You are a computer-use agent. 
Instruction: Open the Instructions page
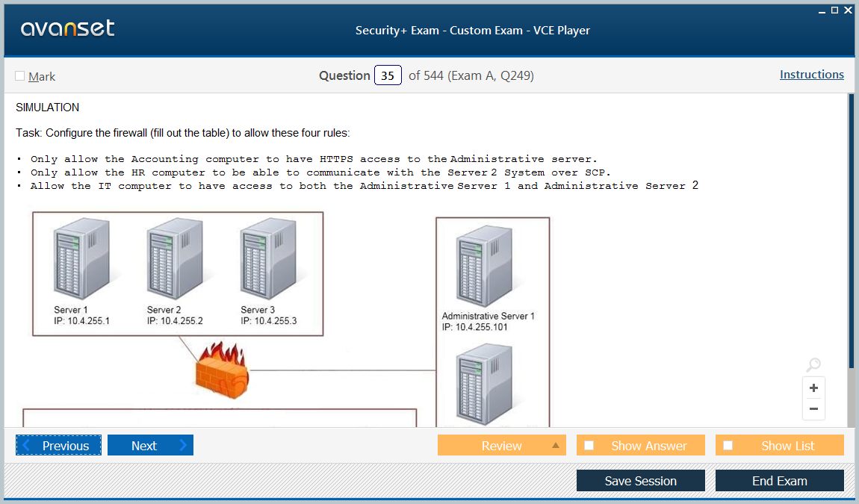click(811, 74)
